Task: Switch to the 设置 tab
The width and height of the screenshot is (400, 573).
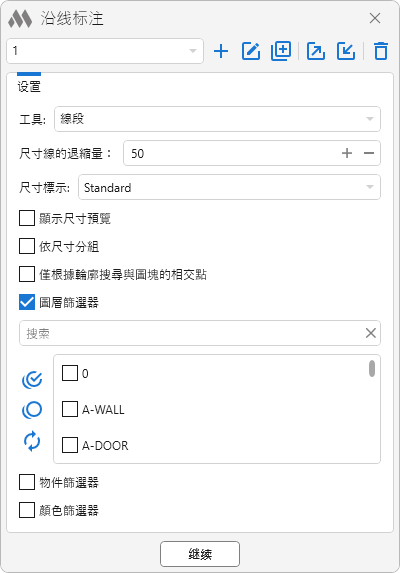Action: coord(29,87)
